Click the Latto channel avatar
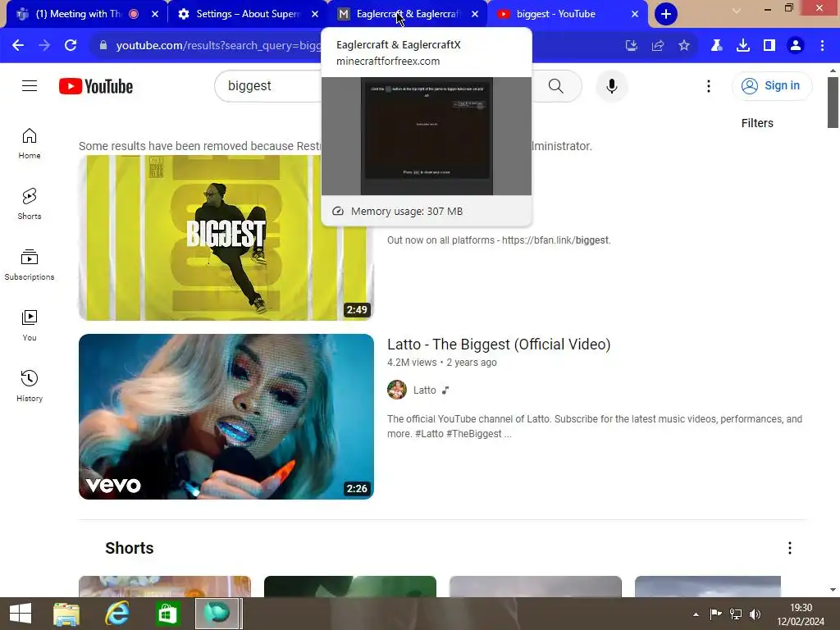 click(397, 390)
